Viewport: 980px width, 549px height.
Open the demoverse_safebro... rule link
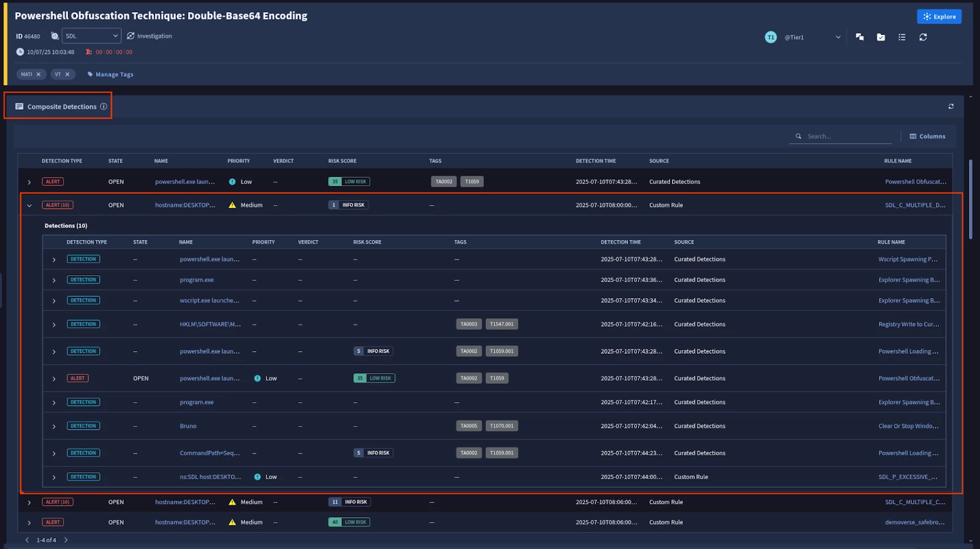click(x=914, y=522)
